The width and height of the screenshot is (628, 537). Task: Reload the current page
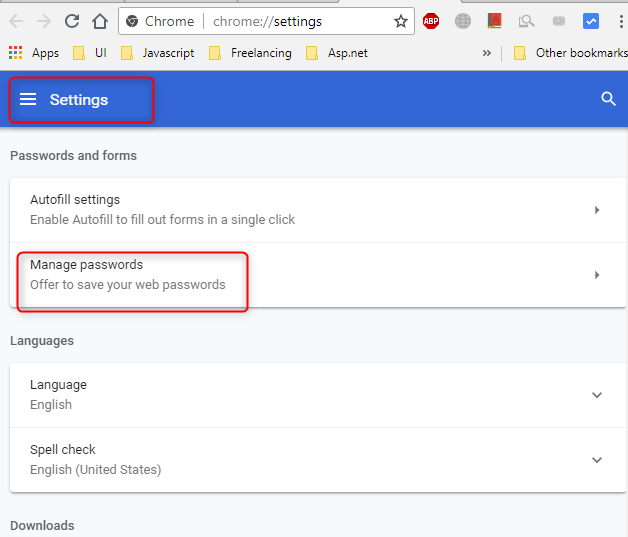pos(72,21)
